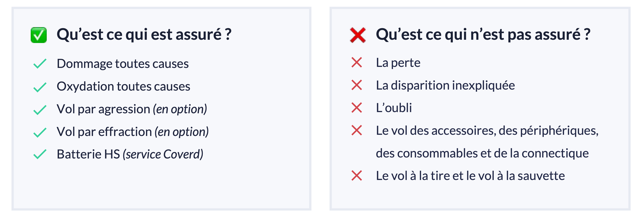Click the heading 'Qu'est ce qui n'est pas assuré ?'
644x217 pixels.
pos(483,34)
